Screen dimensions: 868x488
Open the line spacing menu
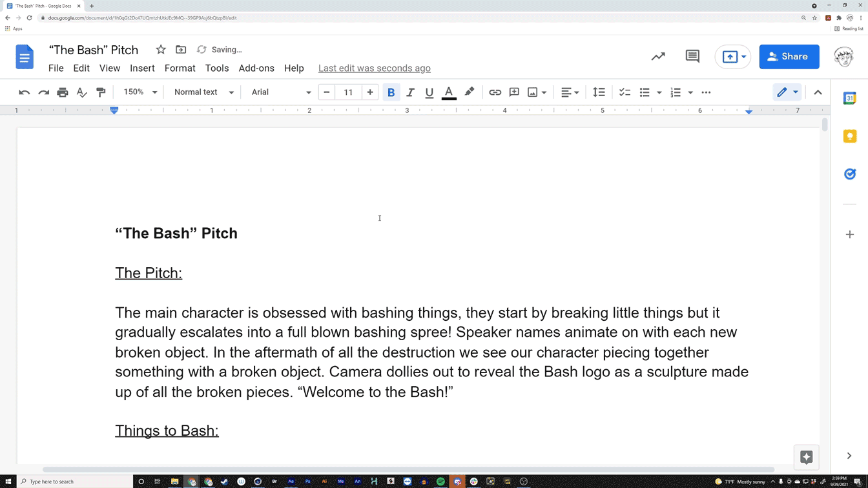click(x=599, y=92)
